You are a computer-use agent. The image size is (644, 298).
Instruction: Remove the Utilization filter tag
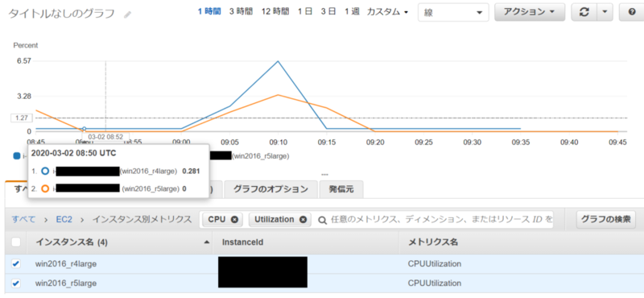(303, 220)
